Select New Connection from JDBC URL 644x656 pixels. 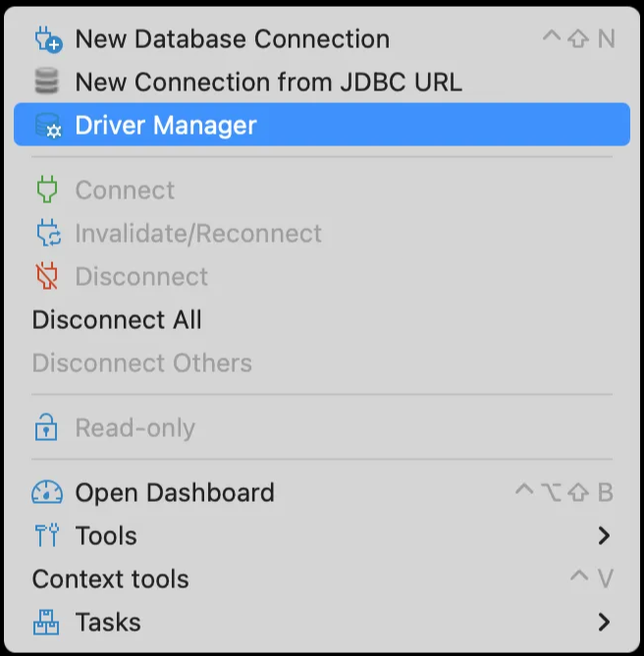(x=268, y=82)
